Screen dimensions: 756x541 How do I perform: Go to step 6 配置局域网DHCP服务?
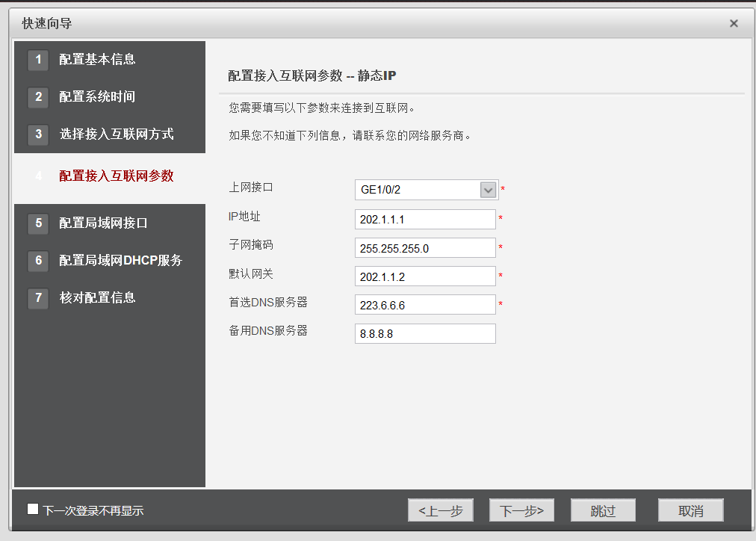click(120, 260)
